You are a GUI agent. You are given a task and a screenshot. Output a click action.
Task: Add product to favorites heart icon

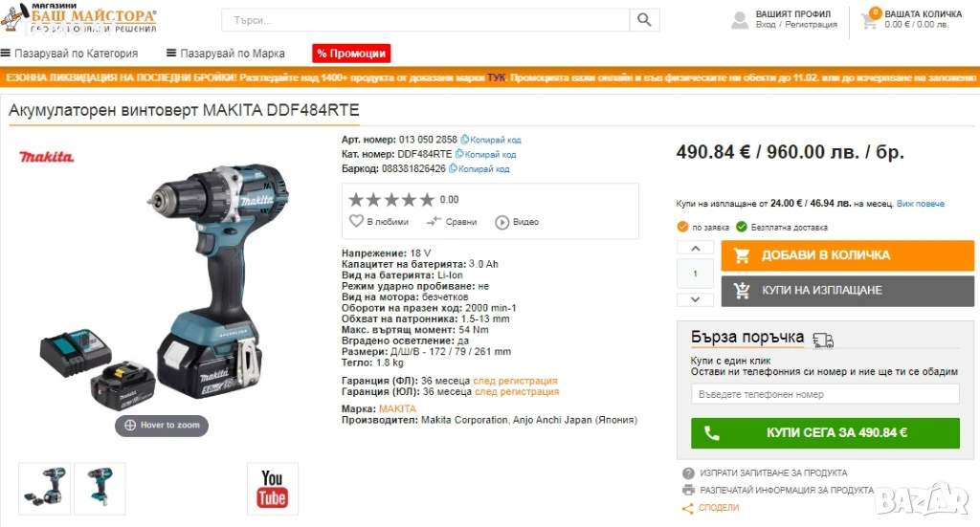point(356,221)
